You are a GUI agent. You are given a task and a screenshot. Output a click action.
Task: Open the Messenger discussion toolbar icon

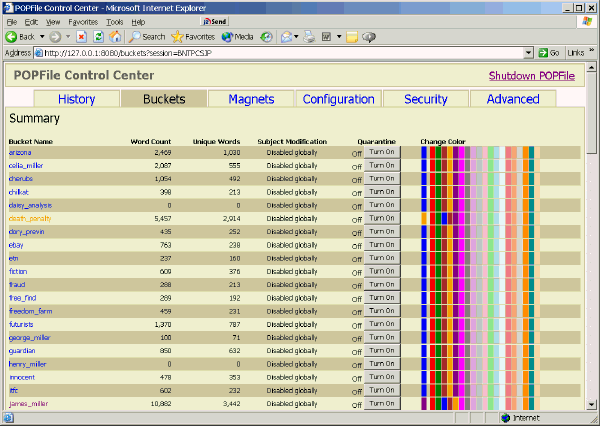click(x=369, y=37)
